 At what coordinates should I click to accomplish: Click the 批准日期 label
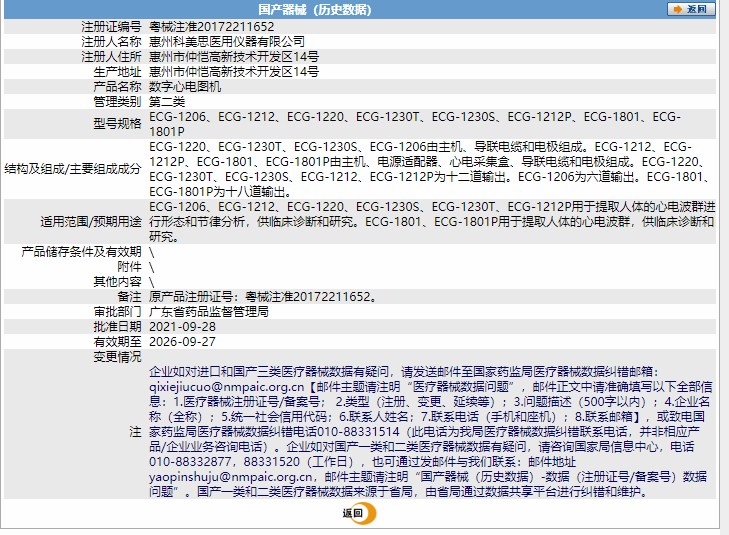pyautogui.click(x=117, y=326)
